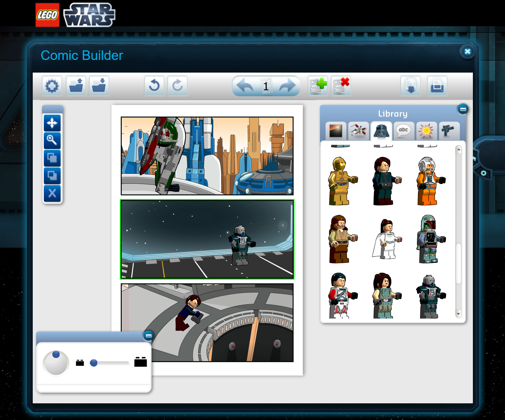This screenshot has width=505, height=420.
Task: Print the comic
Action: [x=437, y=86]
